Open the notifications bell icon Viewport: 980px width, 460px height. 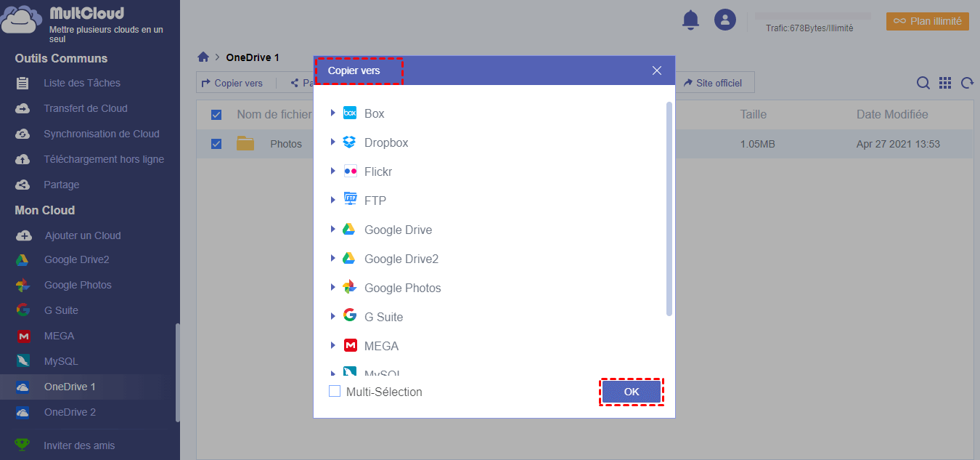pos(690,20)
